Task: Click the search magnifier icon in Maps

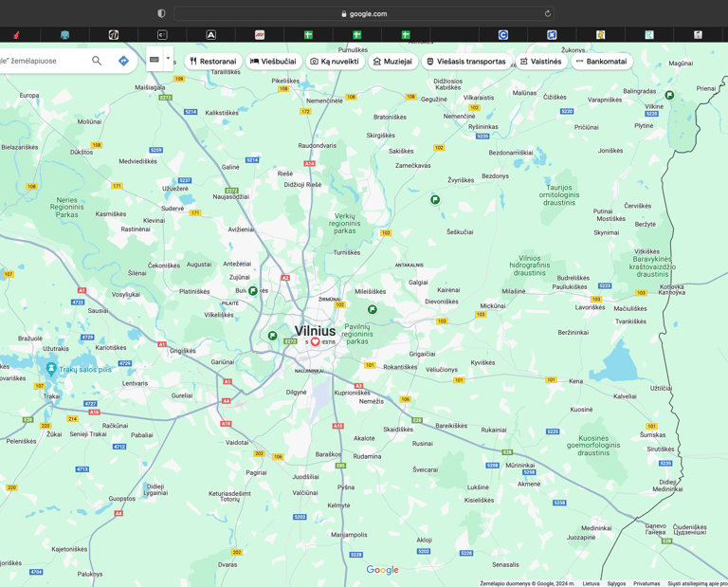Action: pos(97,61)
